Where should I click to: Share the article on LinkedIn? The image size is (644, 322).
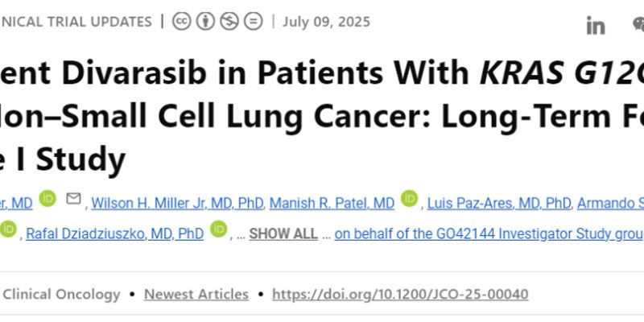596,25
